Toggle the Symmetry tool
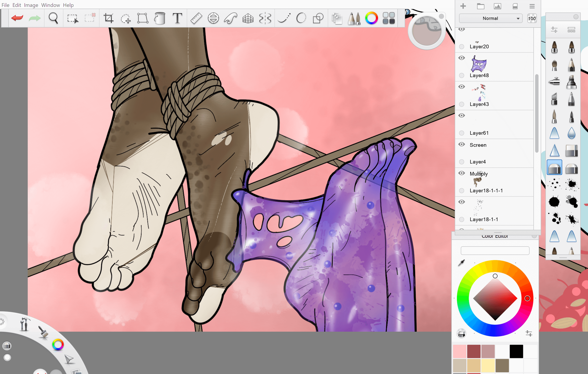Image resolution: width=588 pixels, height=374 pixels. (265, 18)
